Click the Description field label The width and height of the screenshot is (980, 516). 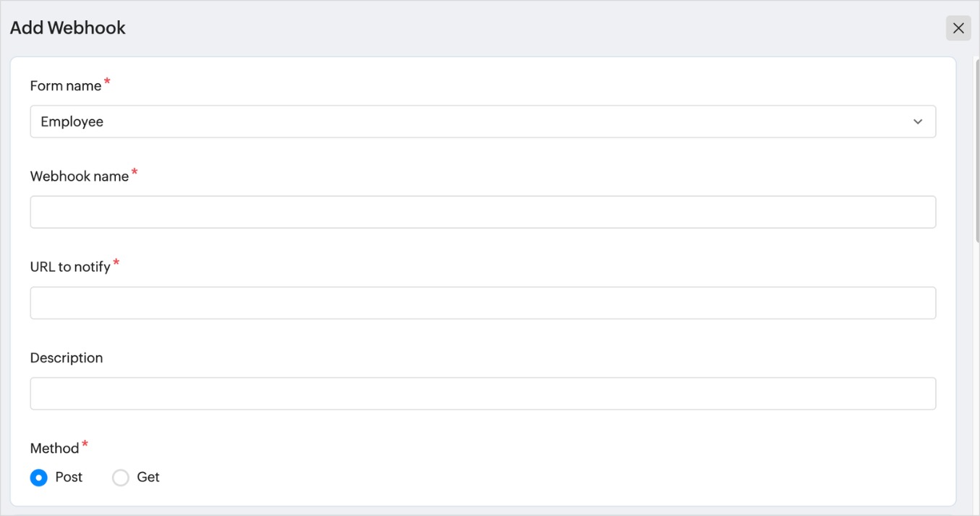[x=67, y=358]
